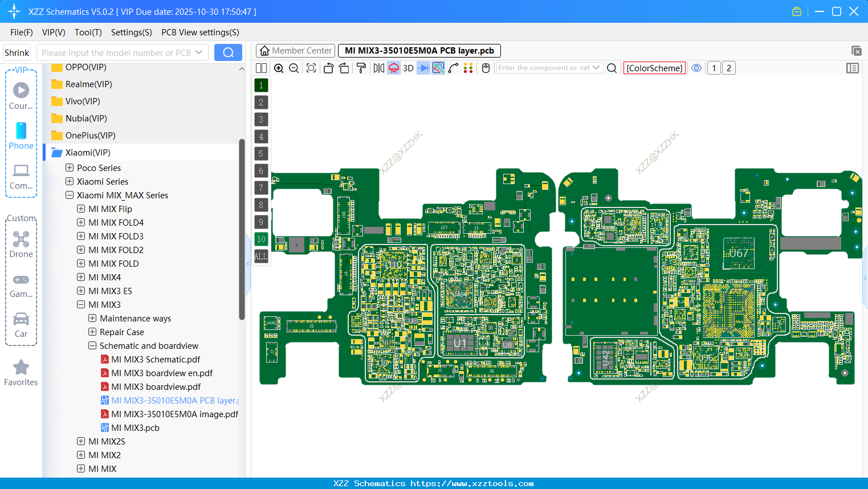This screenshot has width=868, height=489.
Task: Open the ColorScheme selector
Action: click(x=654, y=68)
